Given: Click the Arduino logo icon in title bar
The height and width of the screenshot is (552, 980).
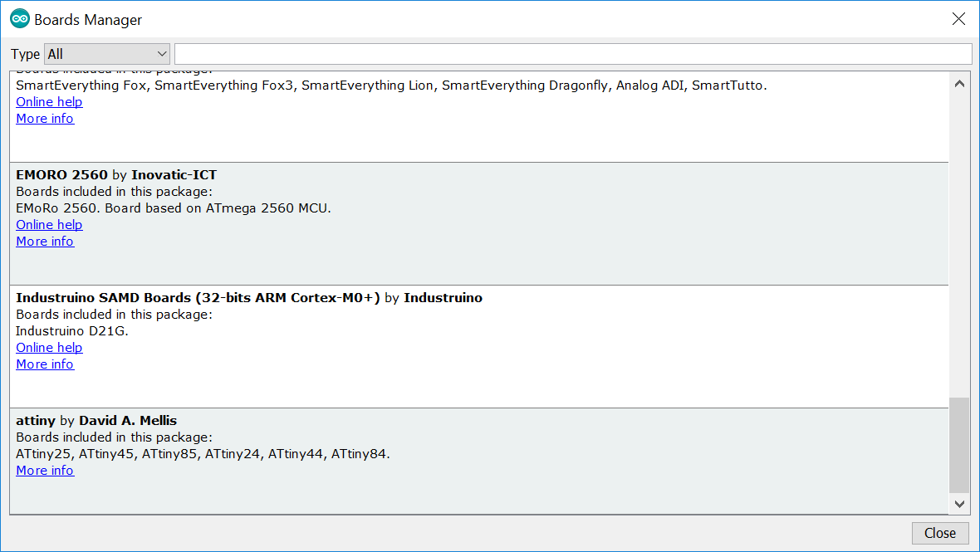Looking at the screenshot, I should (19, 19).
